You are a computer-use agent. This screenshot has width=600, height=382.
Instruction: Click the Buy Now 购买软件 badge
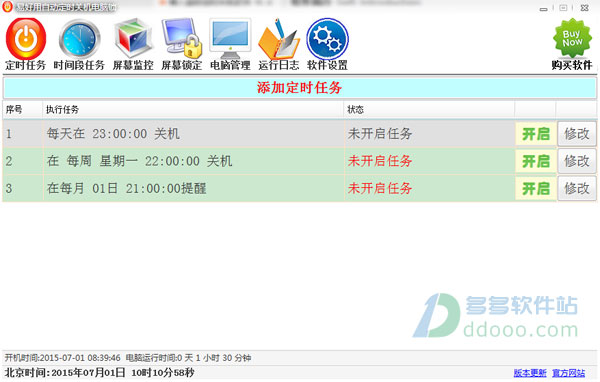(572, 44)
